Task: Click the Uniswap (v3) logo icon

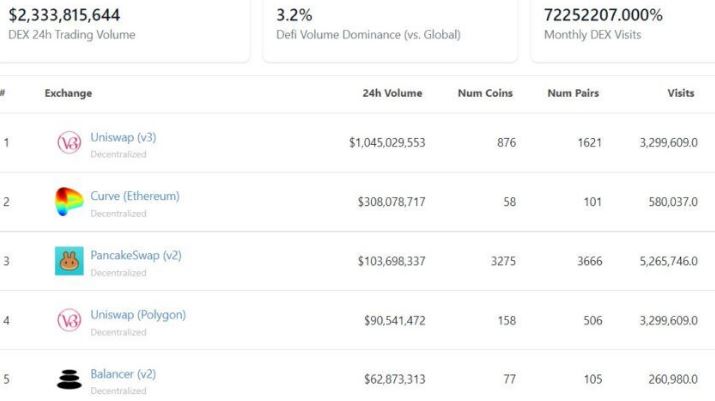Action: click(x=69, y=142)
